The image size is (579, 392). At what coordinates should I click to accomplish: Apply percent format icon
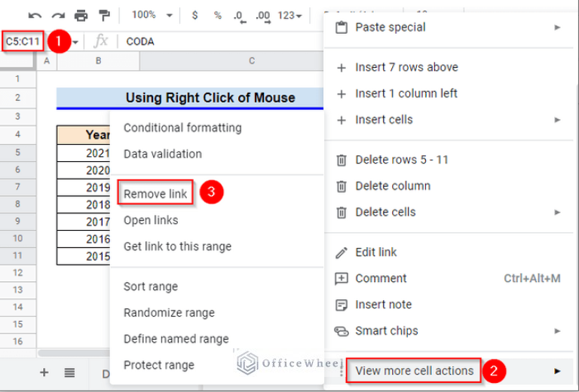click(x=217, y=15)
